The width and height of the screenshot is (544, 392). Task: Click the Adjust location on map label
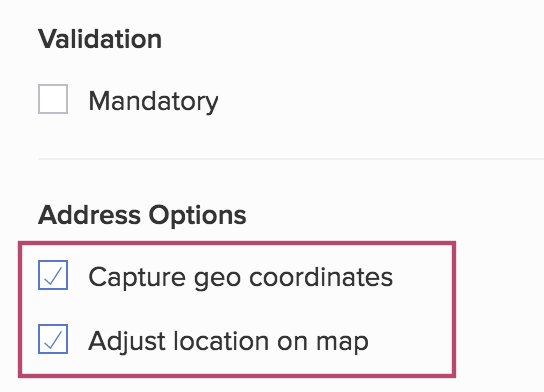coord(228,342)
